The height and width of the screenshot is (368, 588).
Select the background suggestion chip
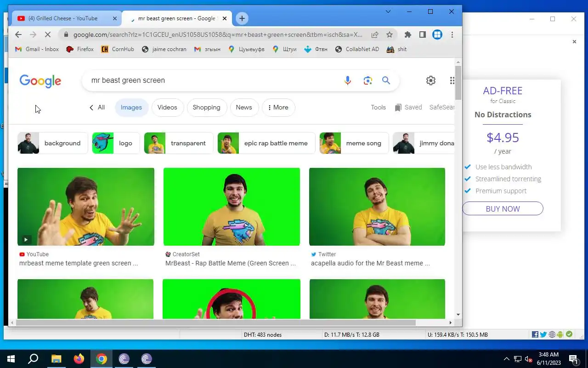[52, 143]
